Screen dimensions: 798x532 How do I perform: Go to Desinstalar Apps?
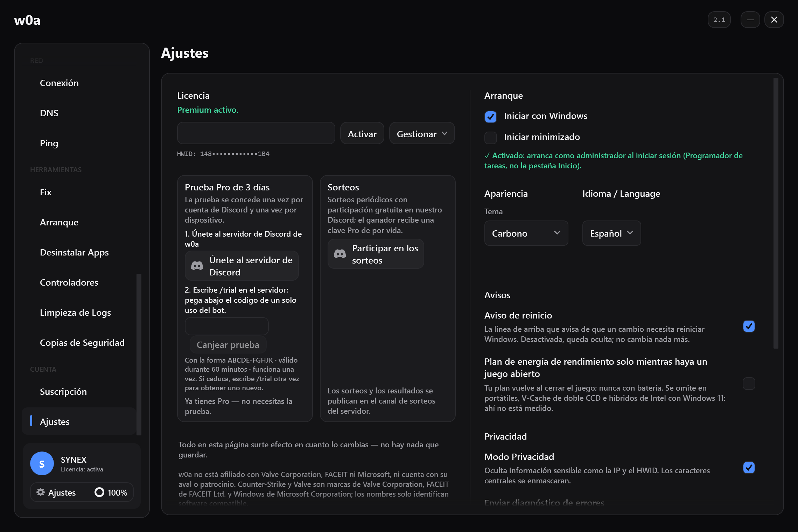click(x=79, y=252)
